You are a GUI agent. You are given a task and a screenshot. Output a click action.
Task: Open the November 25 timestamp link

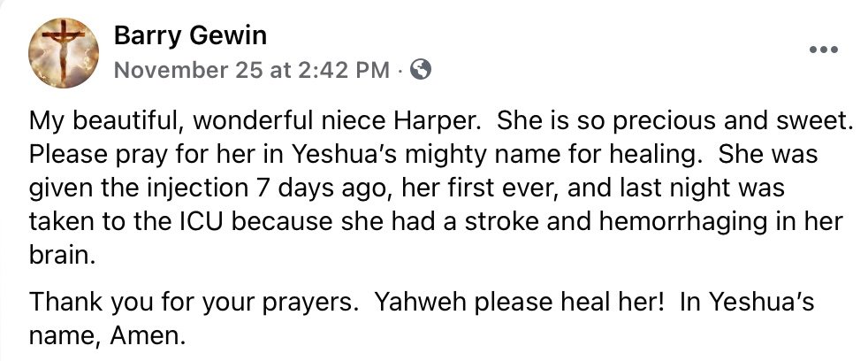[x=254, y=70]
